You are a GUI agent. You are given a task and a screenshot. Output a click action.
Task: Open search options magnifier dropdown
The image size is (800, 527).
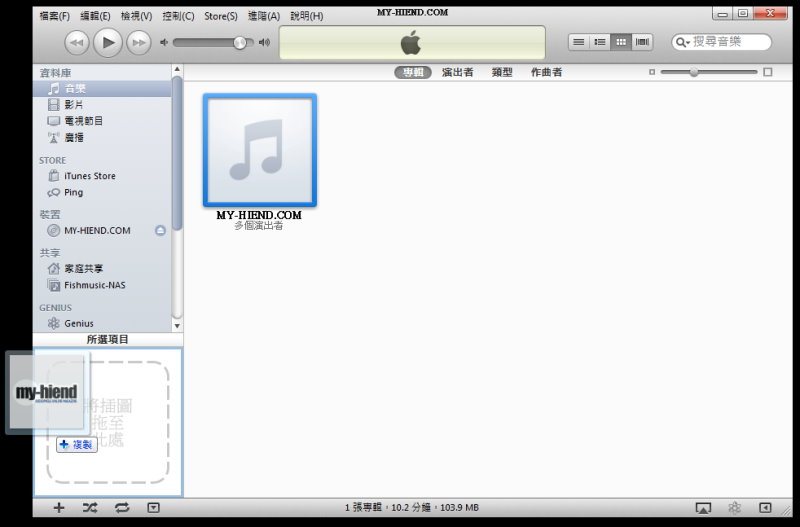(x=683, y=42)
